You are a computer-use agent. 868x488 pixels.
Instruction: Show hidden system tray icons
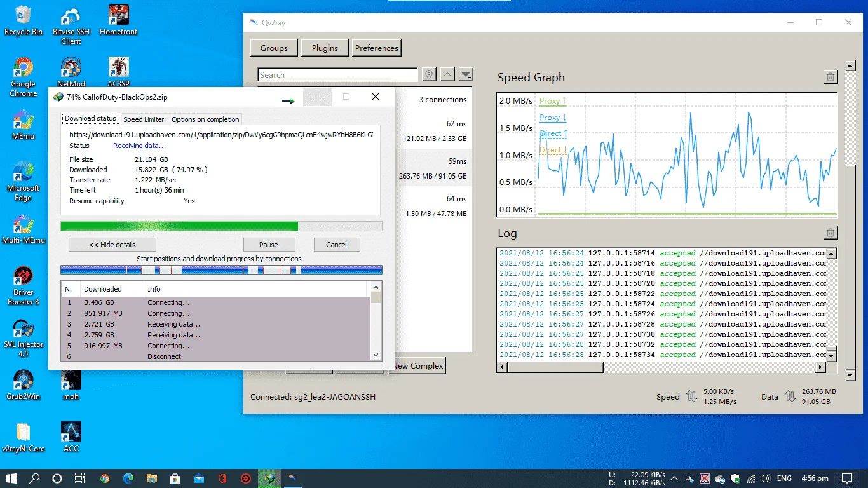(x=674, y=478)
